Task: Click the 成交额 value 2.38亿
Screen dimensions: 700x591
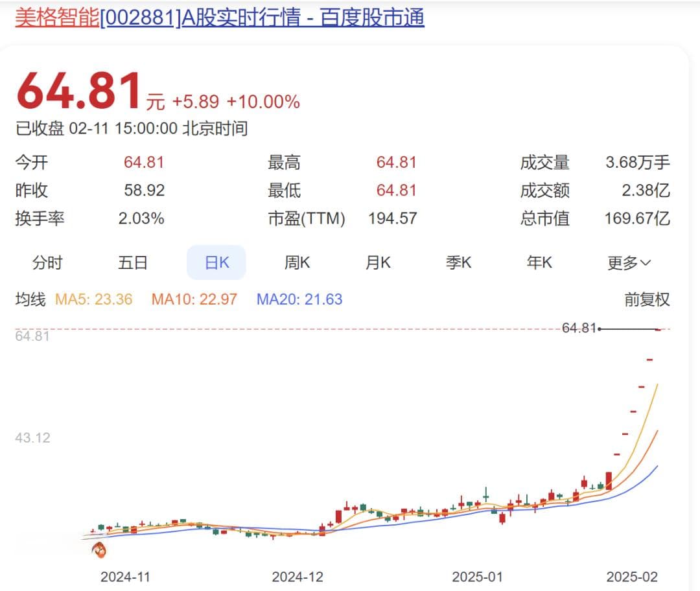Action: (x=646, y=190)
